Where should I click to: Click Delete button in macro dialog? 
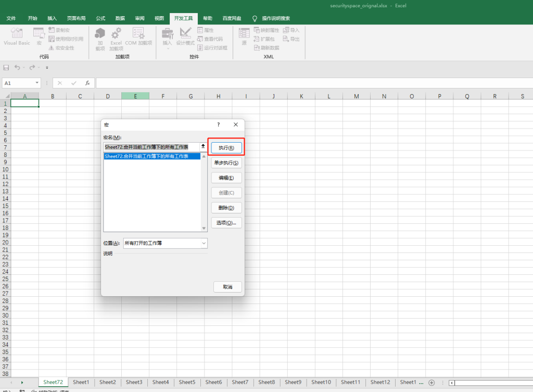coord(226,208)
